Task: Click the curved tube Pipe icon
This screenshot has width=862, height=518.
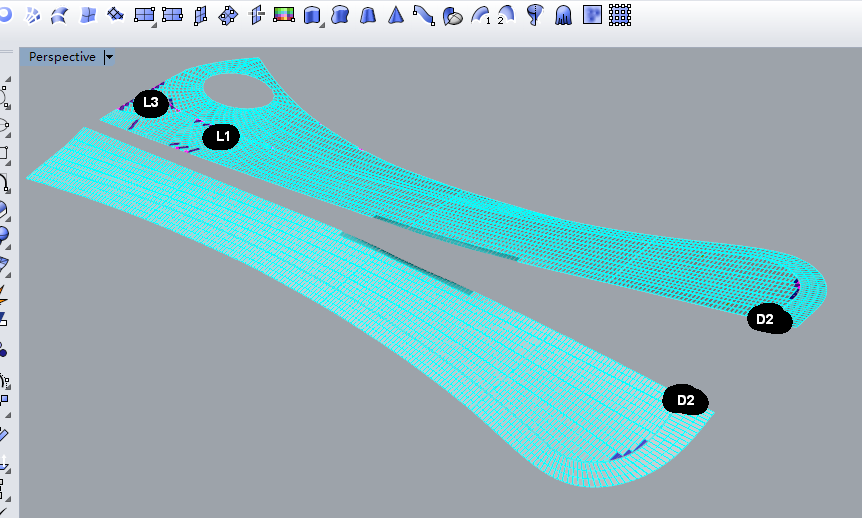Action: point(425,15)
